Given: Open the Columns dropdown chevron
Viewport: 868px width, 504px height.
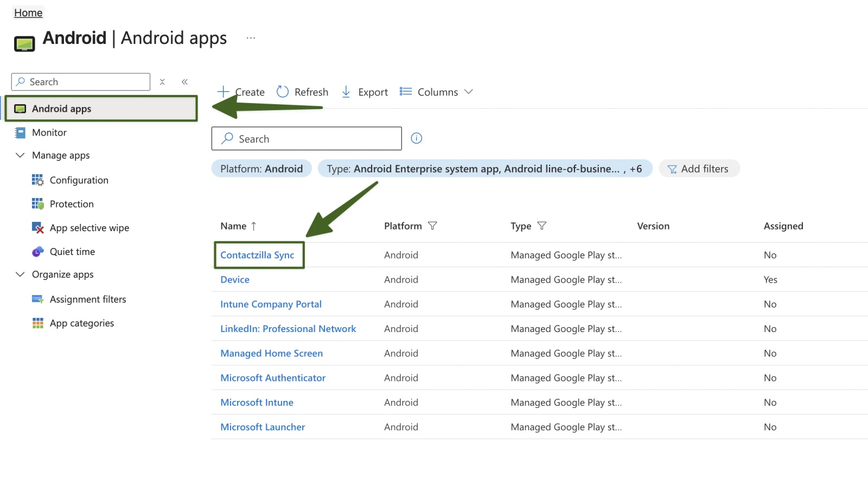Looking at the screenshot, I should (x=469, y=92).
